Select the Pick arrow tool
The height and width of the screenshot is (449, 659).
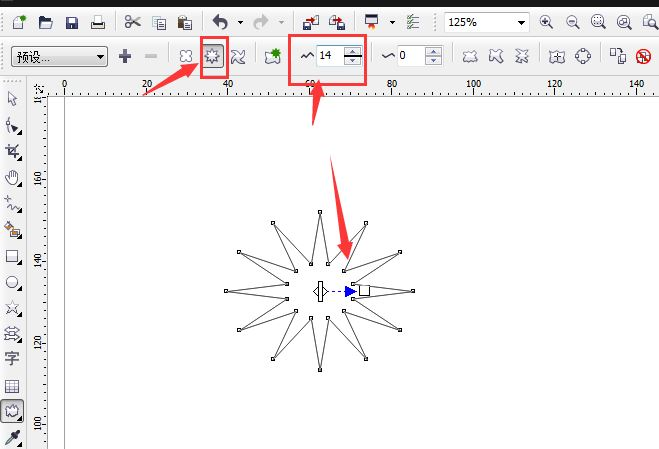[x=12, y=99]
